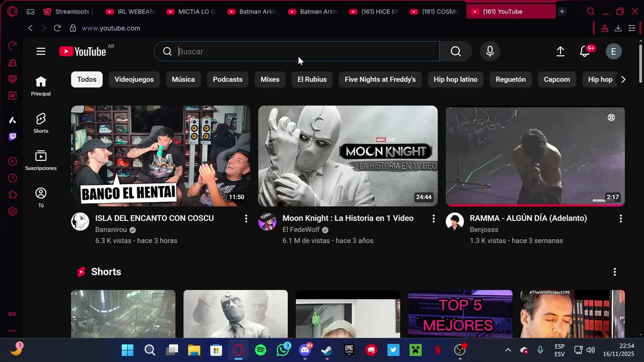Open Bananirou channel link
This screenshot has height=362, width=644.
point(111,230)
